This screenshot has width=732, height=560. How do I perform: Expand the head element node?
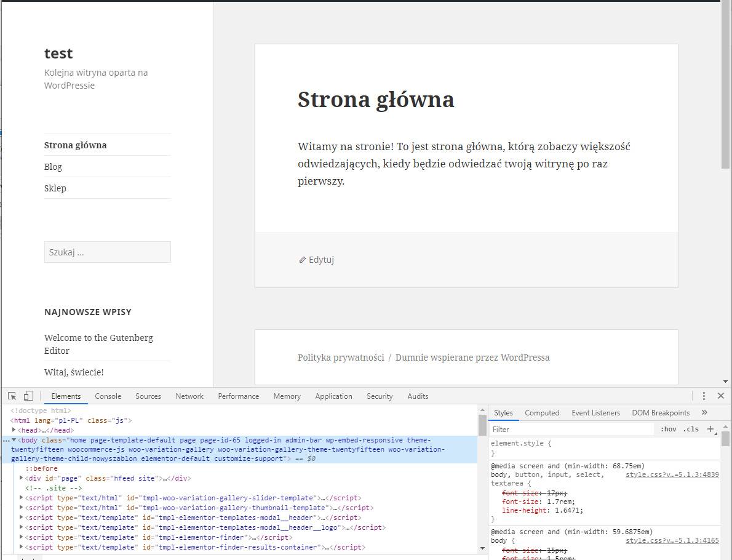point(14,430)
